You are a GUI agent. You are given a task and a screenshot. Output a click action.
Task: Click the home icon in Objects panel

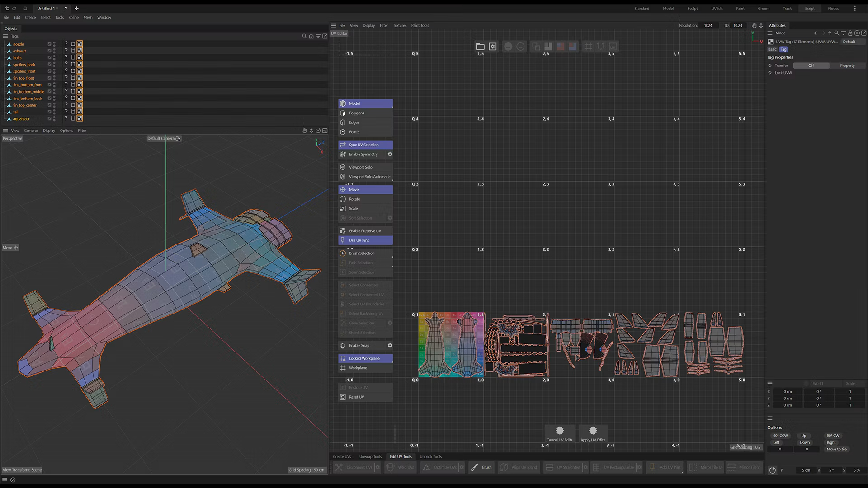pyautogui.click(x=311, y=36)
